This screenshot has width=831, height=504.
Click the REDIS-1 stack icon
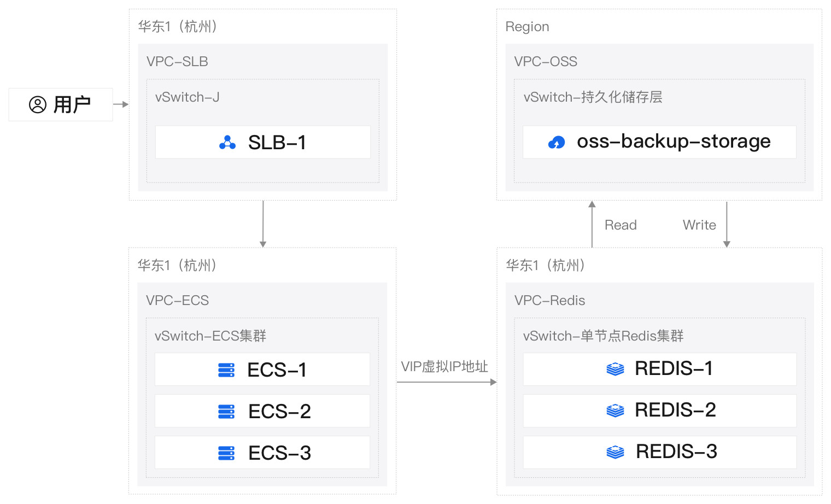pos(615,370)
